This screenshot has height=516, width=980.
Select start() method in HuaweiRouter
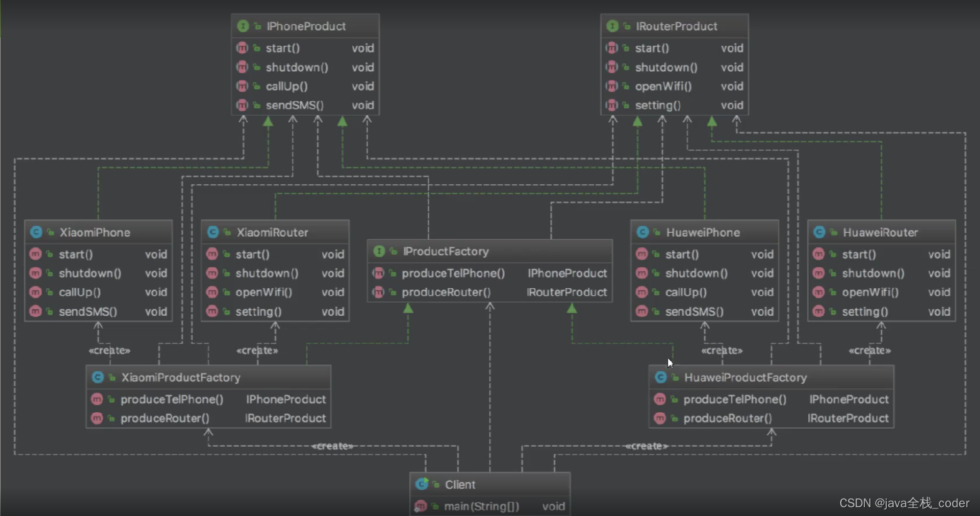tap(881, 254)
